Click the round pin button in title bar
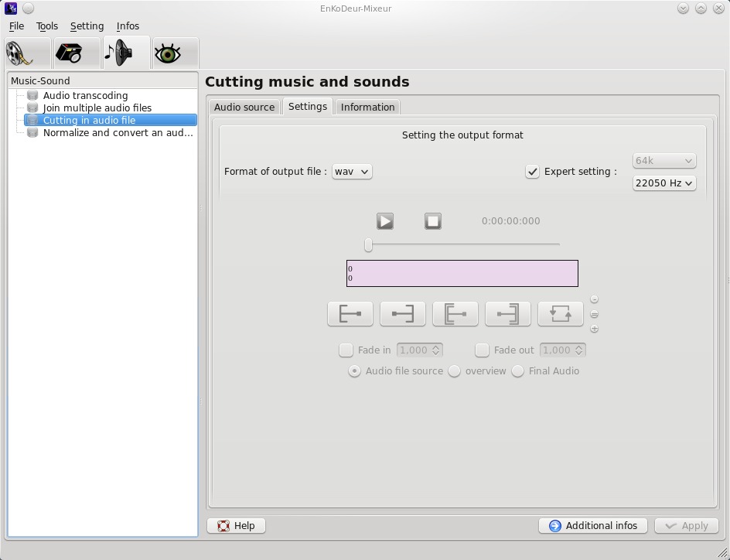 click(x=28, y=8)
